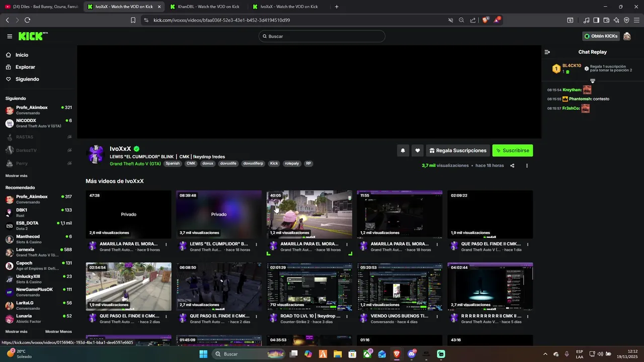
Task: Open Discord from the taskbar
Action: [x=412, y=354]
